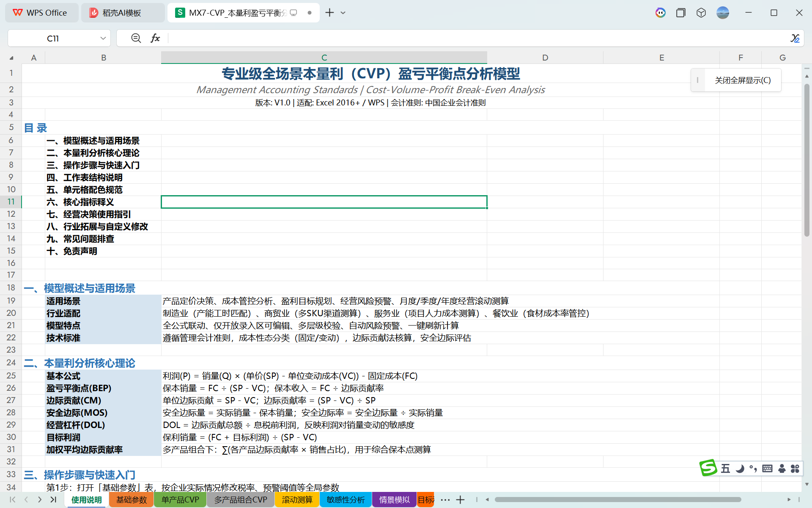This screenshot has width=812, height=508.
Task: Click the 行业适配 label cell
Action: (103, 313)
